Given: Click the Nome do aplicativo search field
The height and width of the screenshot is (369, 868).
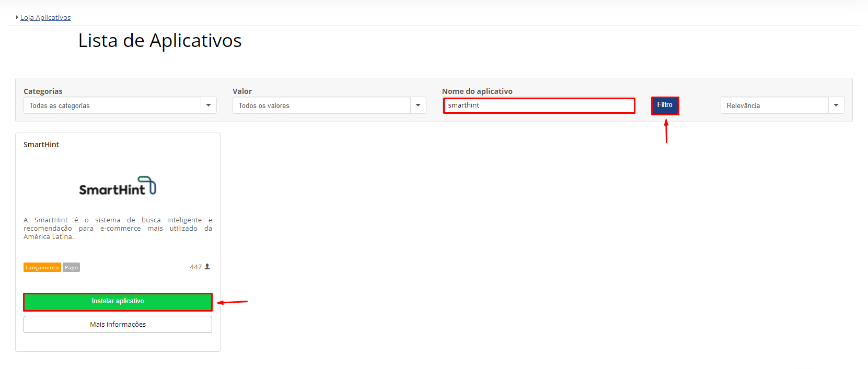Looking at the screenshot, I should (x=539, y=105).
